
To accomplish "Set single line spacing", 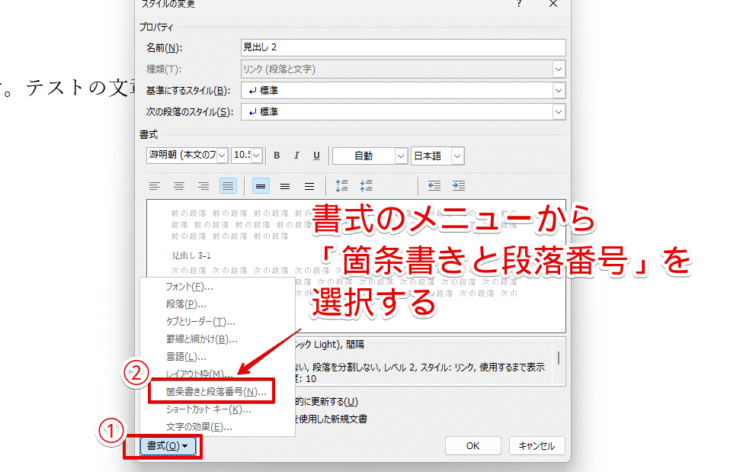I will click(261, 186).
